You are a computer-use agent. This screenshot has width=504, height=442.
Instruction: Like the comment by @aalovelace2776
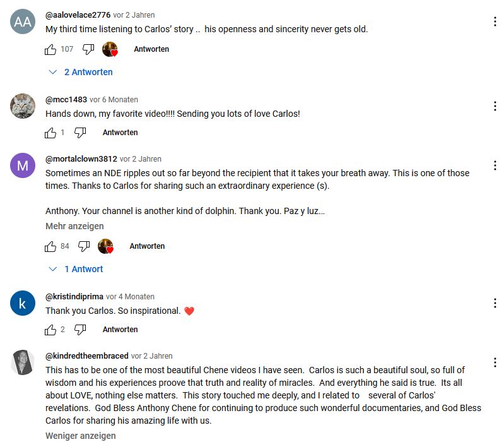[51, 49]
